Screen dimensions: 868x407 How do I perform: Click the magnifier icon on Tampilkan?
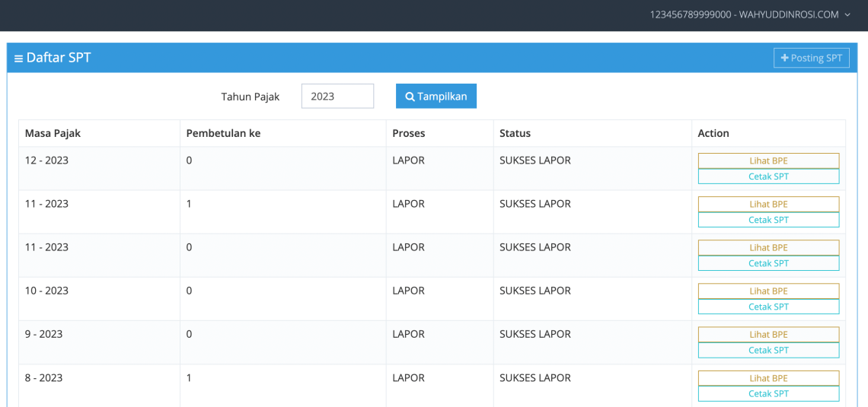pyautogui.click(x=410, y=97)
